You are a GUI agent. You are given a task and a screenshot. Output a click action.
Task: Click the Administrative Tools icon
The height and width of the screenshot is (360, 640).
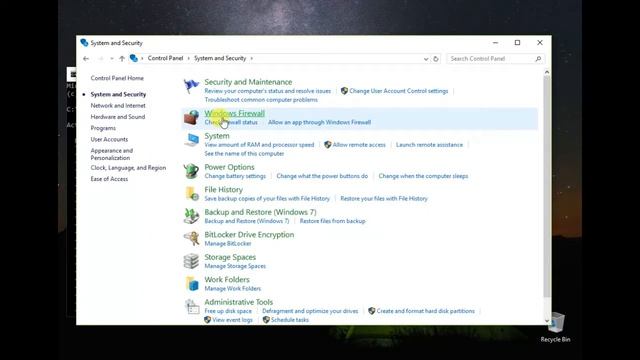click(191, 307)
